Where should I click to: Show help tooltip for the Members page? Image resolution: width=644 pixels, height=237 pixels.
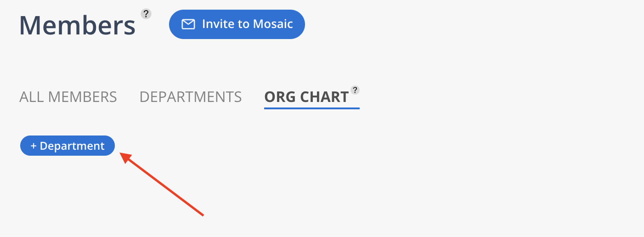146,14
